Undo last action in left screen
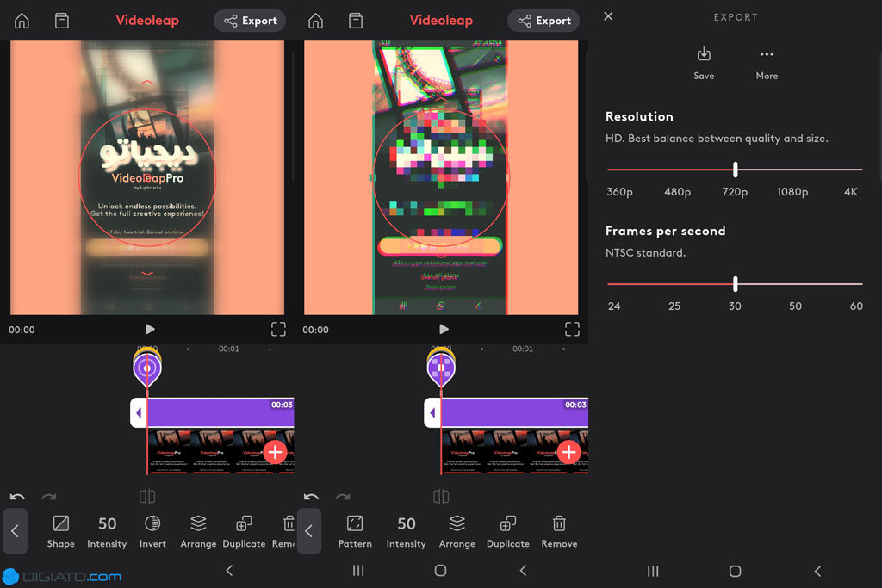The image size is (882, 588). (17, 497)
